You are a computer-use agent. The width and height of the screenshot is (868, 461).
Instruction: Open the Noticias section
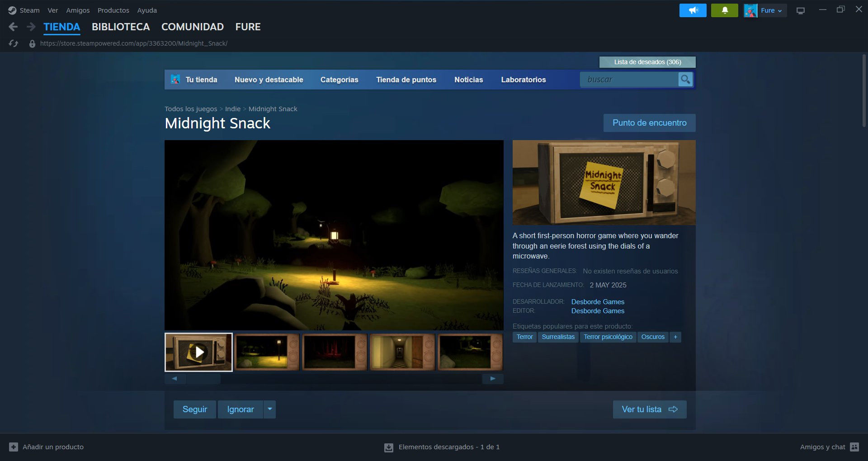[x=469, y=80]
